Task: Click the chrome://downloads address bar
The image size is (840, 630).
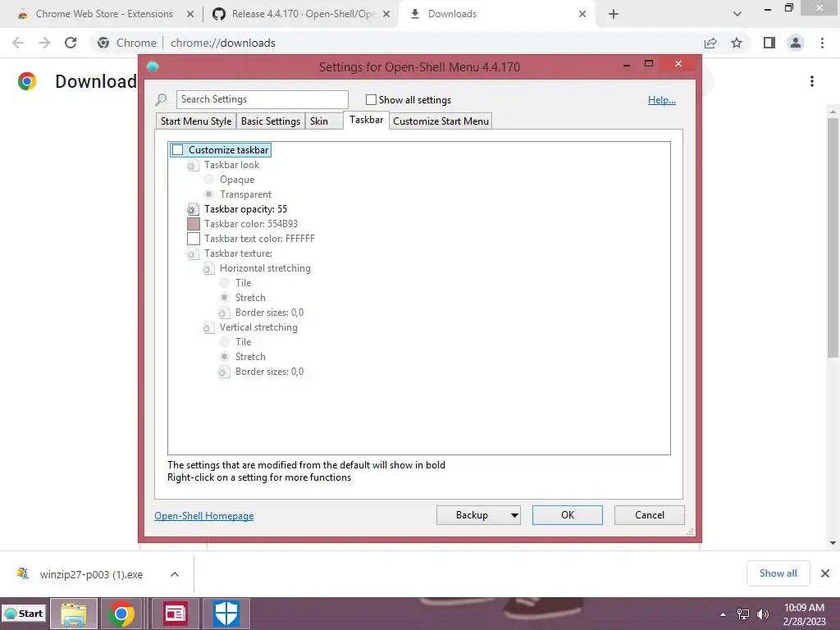Action: (396, 43)
